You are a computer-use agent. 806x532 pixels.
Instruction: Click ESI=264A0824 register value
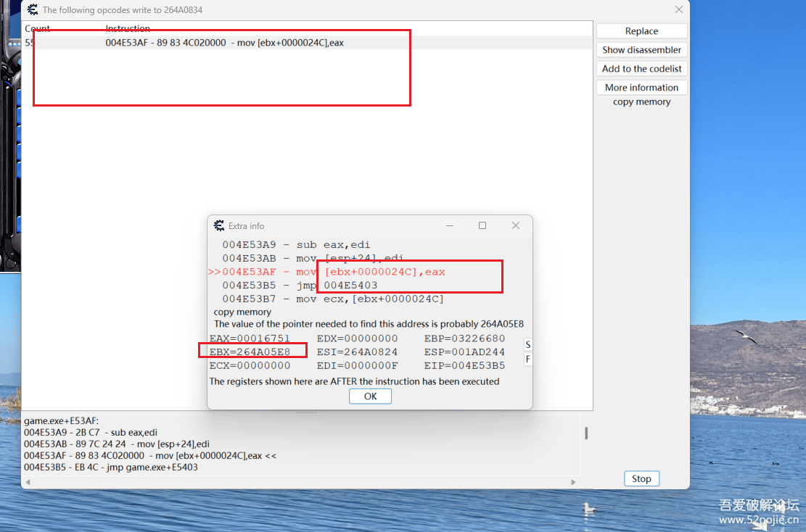(x=357, y=352)
